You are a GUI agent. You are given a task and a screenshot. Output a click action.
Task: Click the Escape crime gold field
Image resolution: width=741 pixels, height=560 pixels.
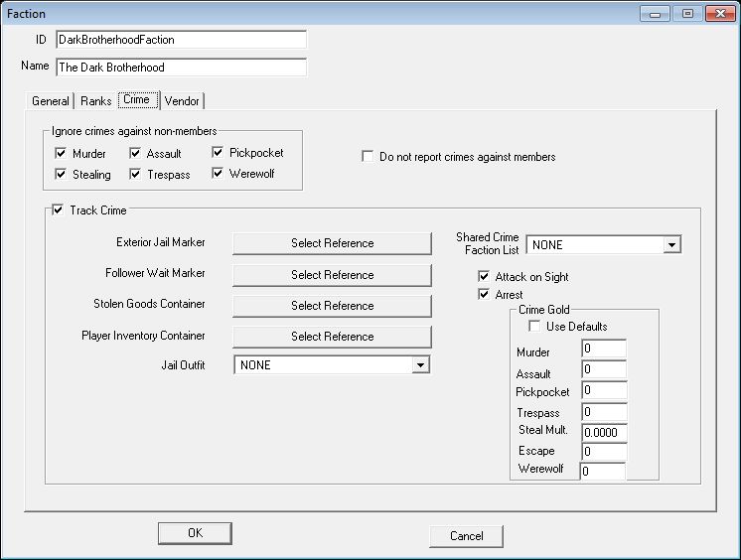pos(604,452)
